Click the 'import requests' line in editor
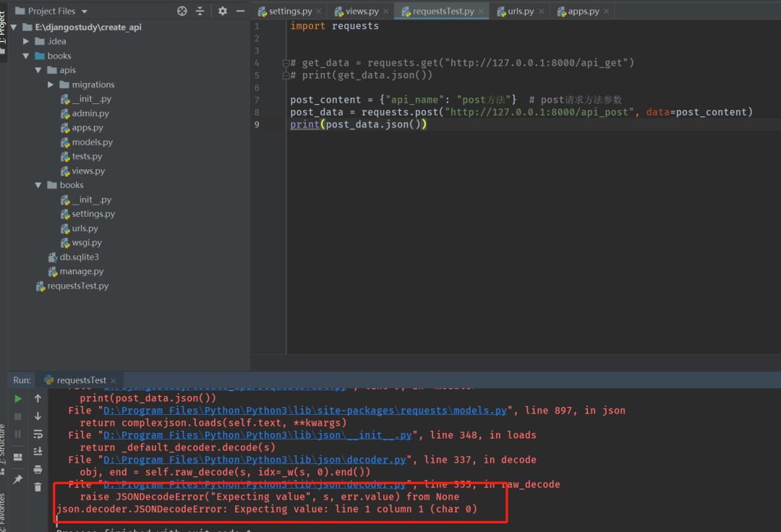 (x=335, y=26)
